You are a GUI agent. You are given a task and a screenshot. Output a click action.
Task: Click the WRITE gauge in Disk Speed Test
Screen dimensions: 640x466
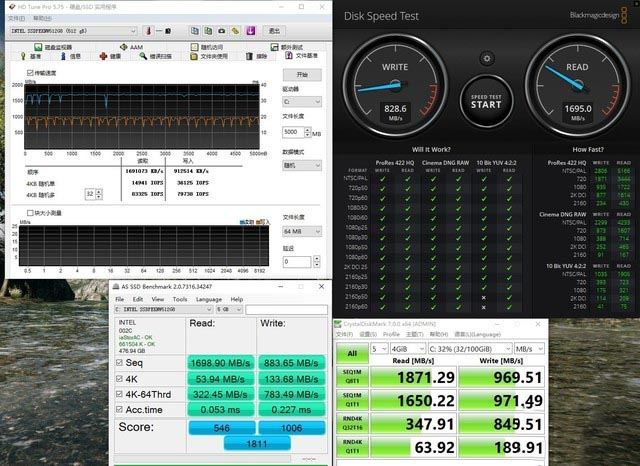[x=395, y=86]
